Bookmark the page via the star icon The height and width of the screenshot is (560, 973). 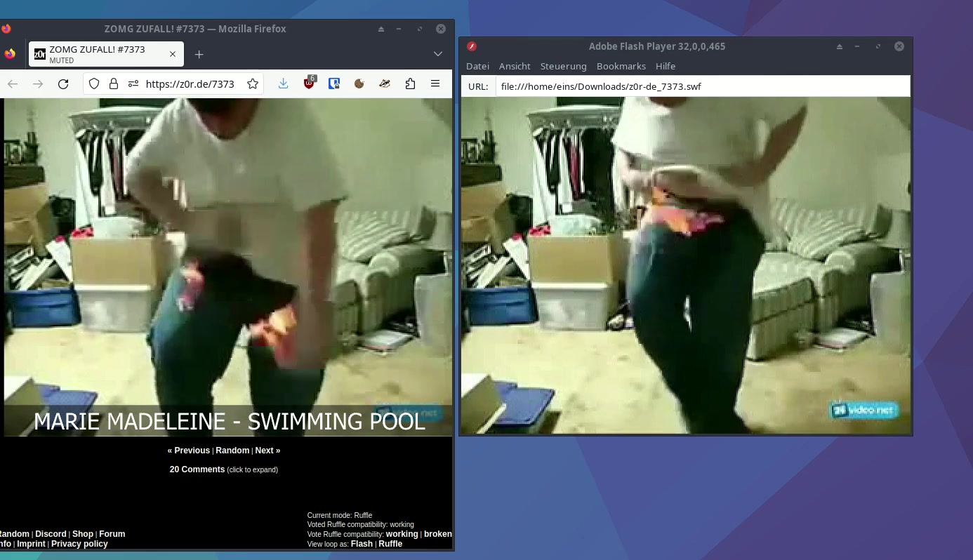pyautogui.click(x=252, y=84)
